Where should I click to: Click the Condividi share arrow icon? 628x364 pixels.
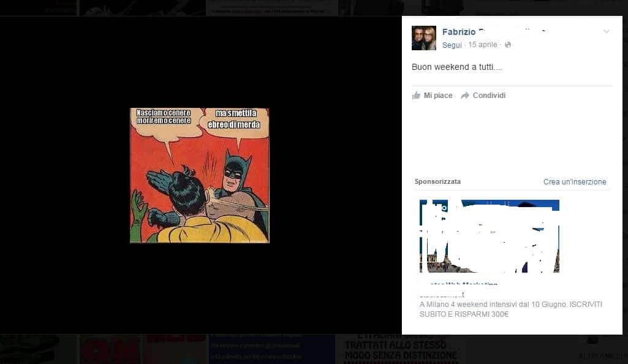[x=465, y=96]
